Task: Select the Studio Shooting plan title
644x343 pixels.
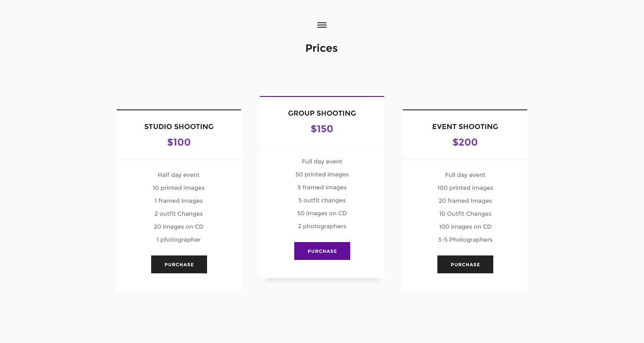Action: pos(179,127)
